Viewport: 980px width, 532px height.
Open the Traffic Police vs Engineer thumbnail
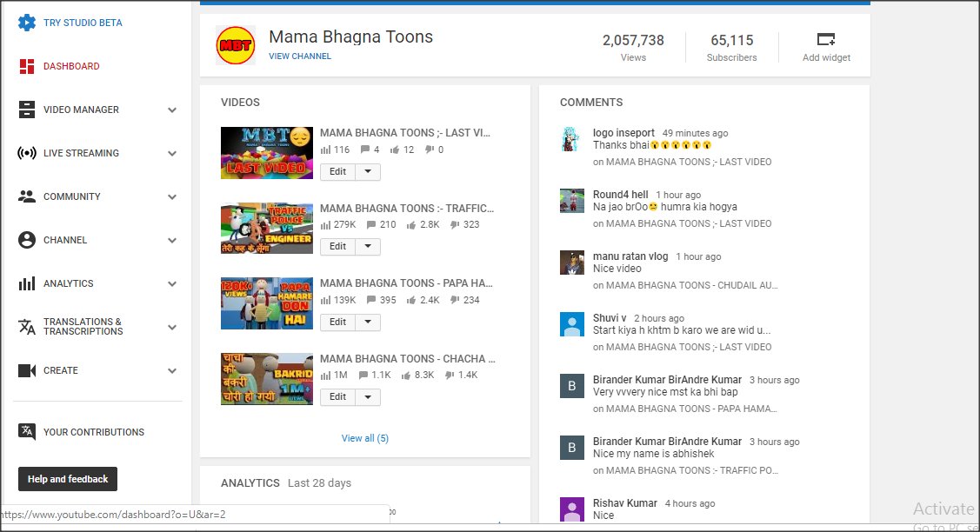267,228
